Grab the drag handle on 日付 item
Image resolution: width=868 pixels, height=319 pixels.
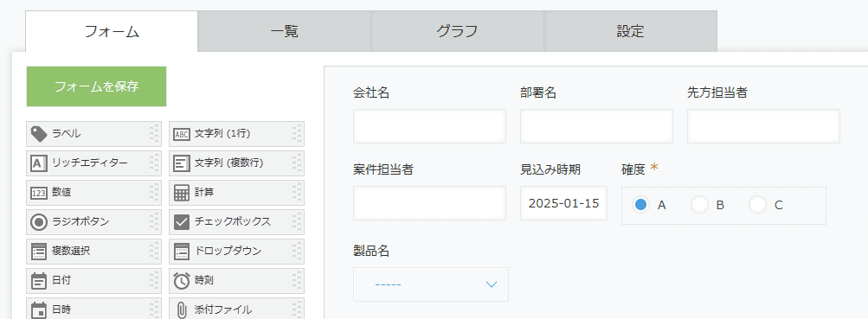point(154,281)
